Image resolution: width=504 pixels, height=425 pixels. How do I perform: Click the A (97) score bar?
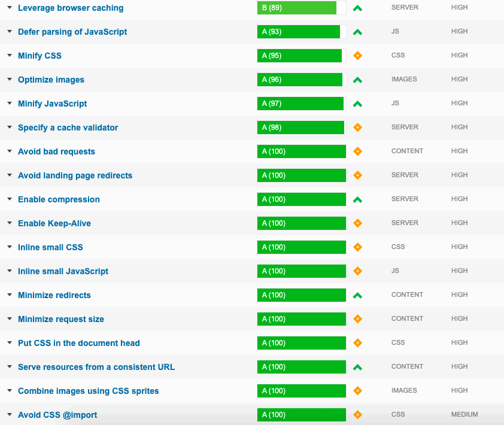[302, 104]
